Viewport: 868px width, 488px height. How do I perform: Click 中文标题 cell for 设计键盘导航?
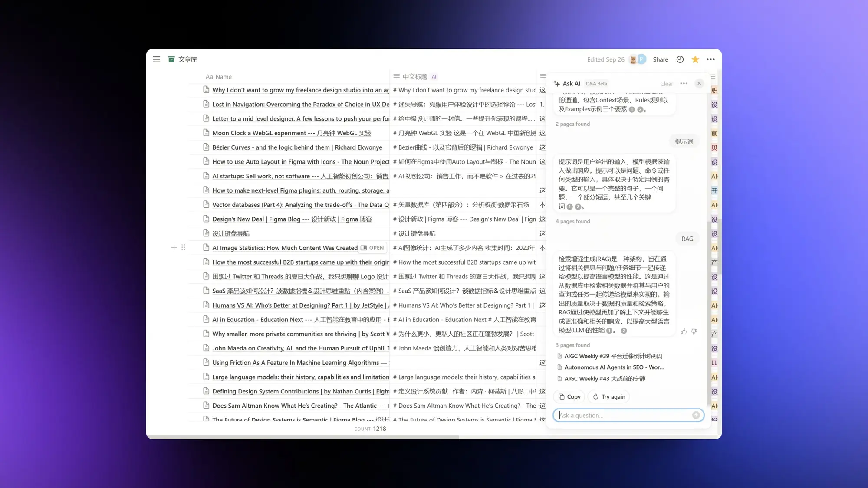click(x=463, y=233)
